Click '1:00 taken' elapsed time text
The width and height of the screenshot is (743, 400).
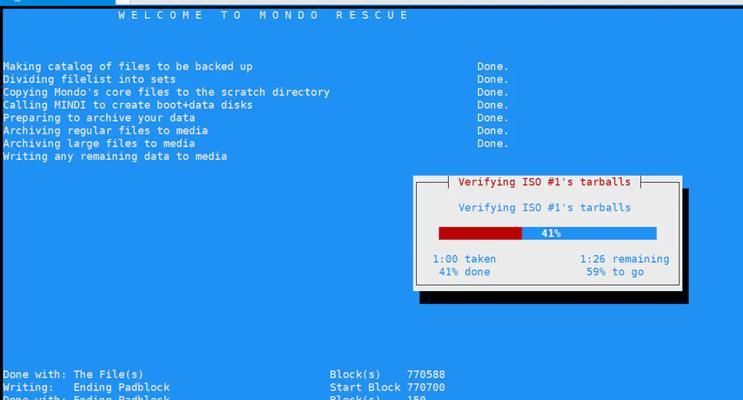click(464, 259)
